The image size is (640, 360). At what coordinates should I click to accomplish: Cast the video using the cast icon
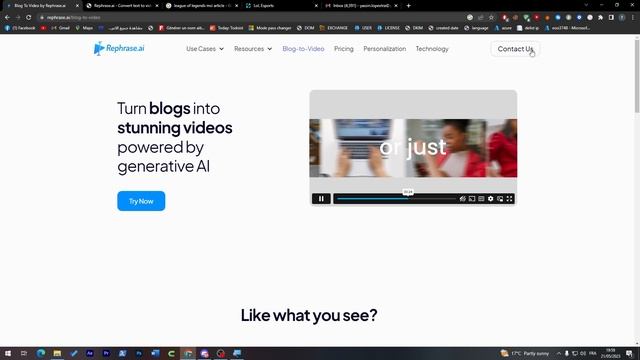click(x=472, y=199)
